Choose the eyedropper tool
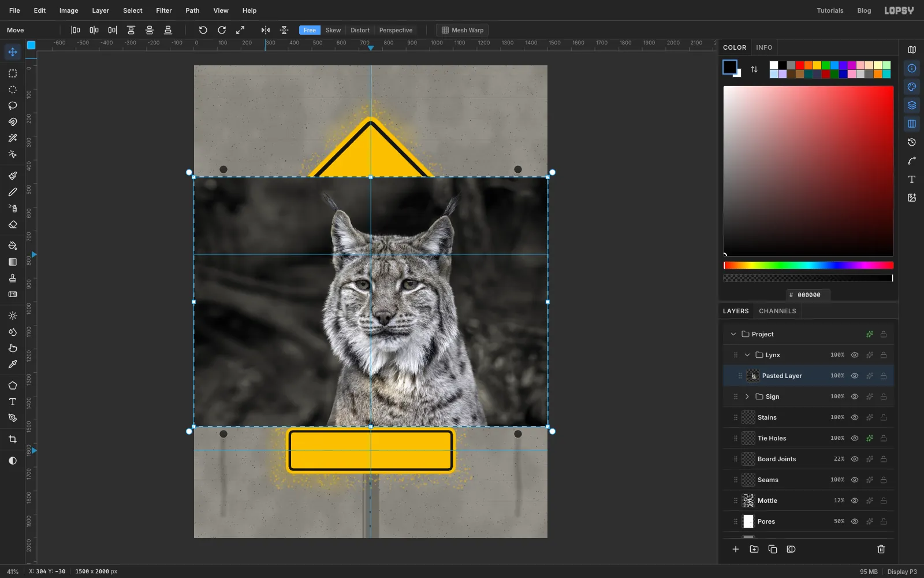The image size is (924, 578). coord(13,364)
